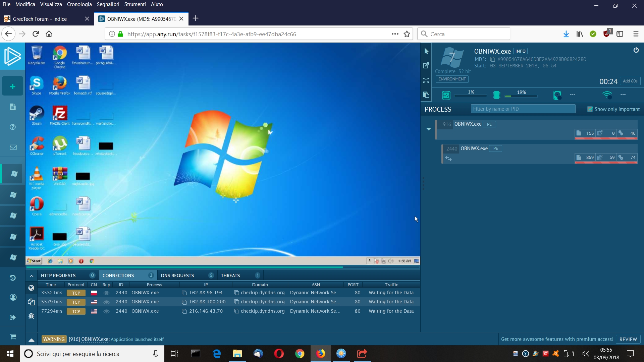
Task: Open the Cronologia menu
Action: 79,4
